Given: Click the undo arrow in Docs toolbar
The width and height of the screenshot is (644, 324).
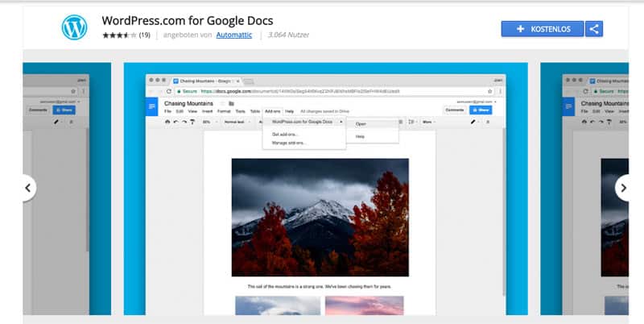Looking at the screenshot, I should (176, 122).
